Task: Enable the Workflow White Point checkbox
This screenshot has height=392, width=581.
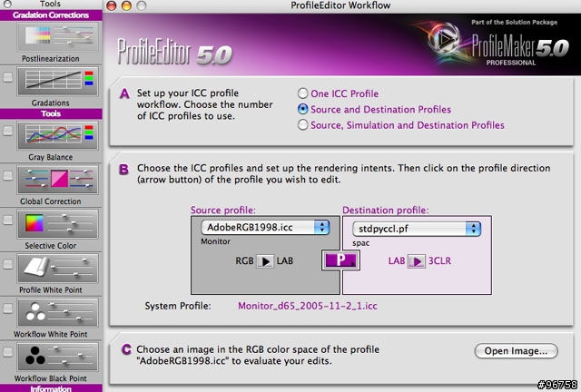Action: point(8,309)
